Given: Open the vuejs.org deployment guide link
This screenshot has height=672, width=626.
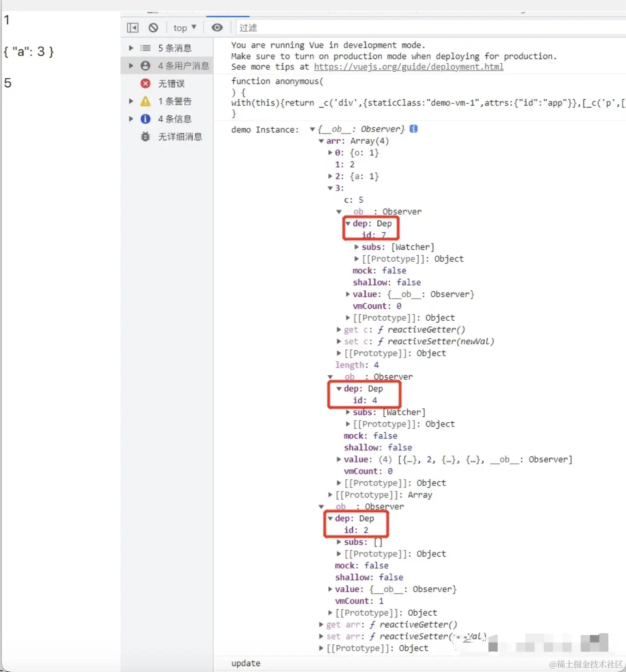Looking at the screenshot, I should [409, 67].
